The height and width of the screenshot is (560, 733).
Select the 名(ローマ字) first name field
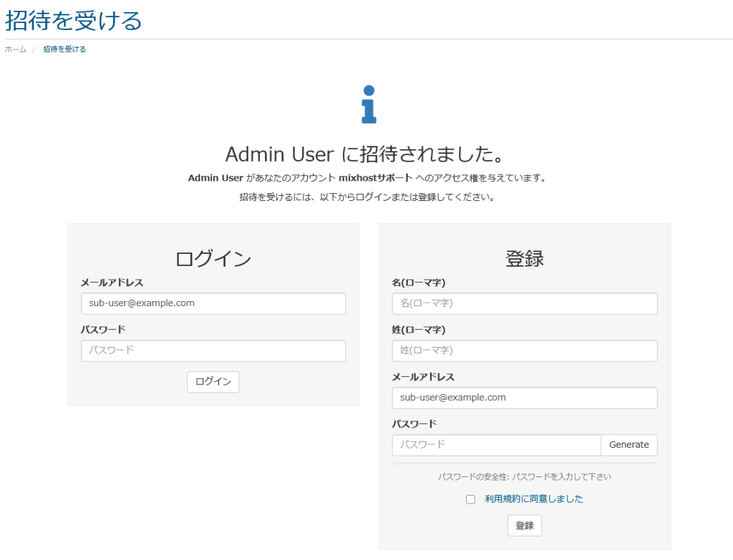pyautogui.click(x=524, y=303)
